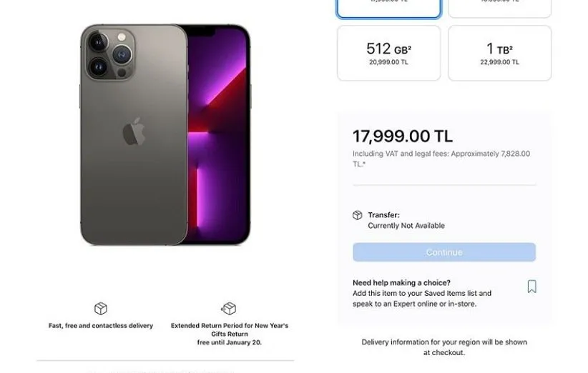This screenshot has height=373, width=588.
Task: Click 'Fast, free and contactless delivery' text
Action: coord(100,325)
